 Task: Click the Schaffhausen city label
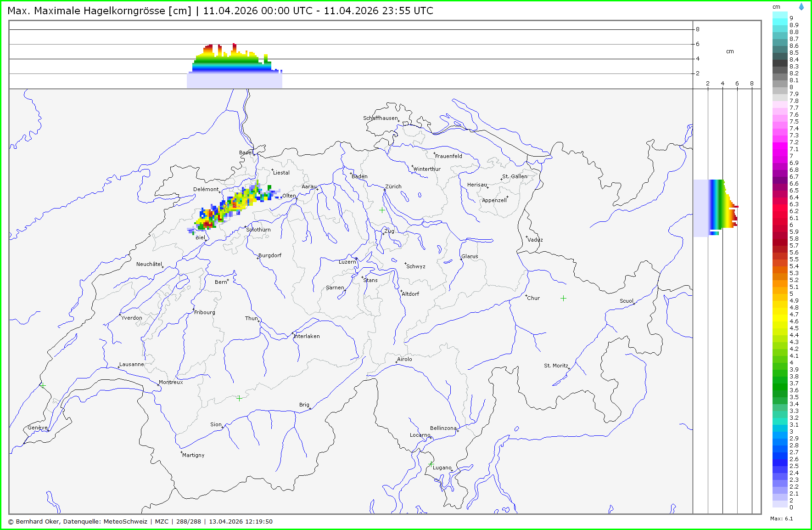click(x=380, y=118)
